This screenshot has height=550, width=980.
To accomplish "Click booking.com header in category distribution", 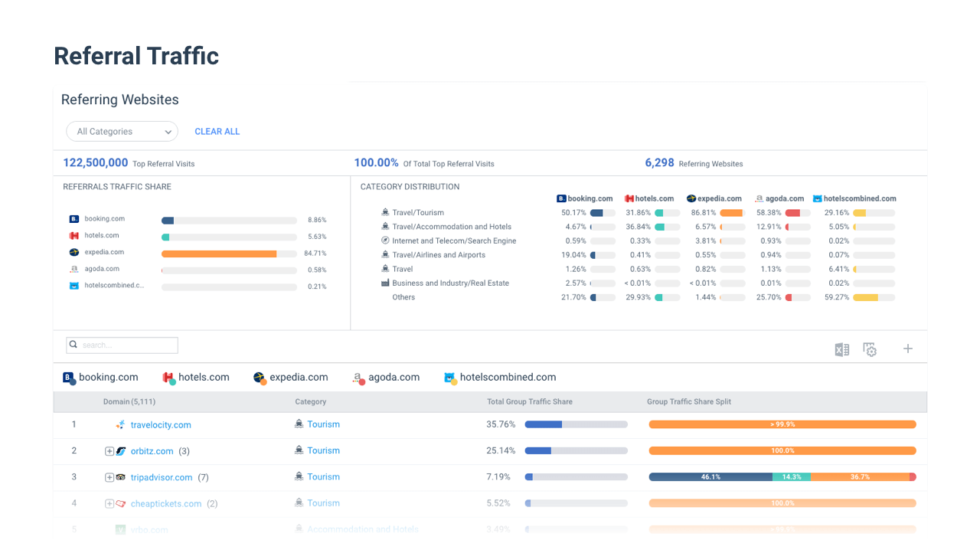I will coord(585,198).
